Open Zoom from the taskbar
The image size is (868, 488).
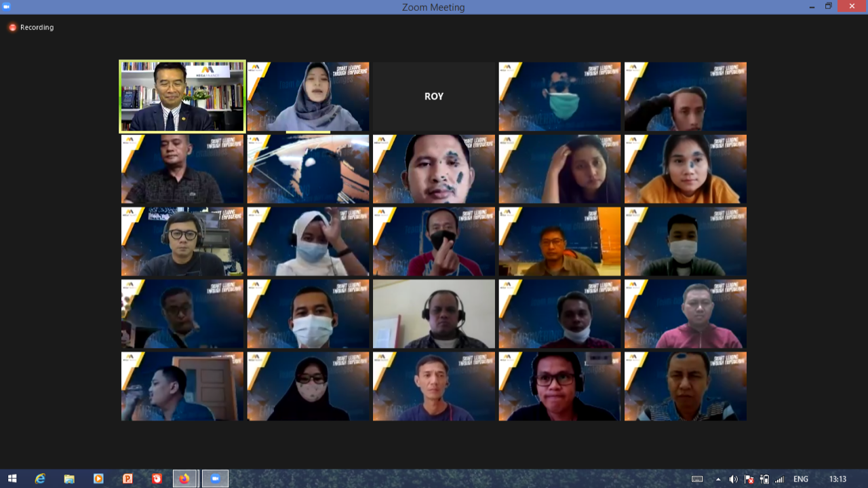coord(216,478)
